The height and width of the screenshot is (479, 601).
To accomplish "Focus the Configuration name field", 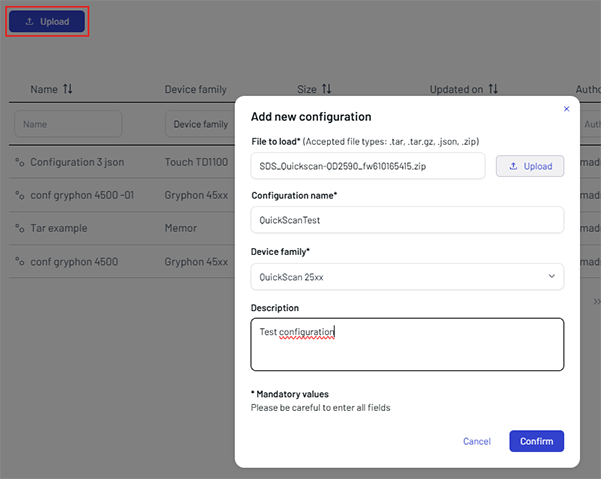I will point(407,220).
